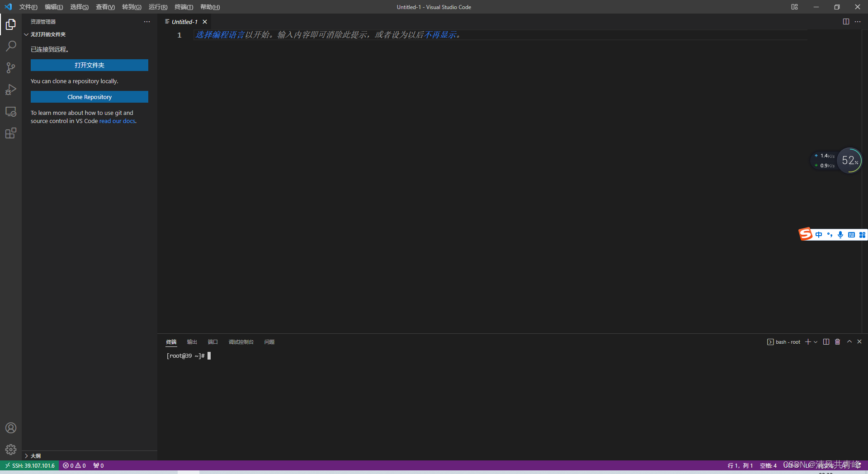Click the 选择编程语言 link in editor
The image size is (868, 474).
click(x=220, y=35)
